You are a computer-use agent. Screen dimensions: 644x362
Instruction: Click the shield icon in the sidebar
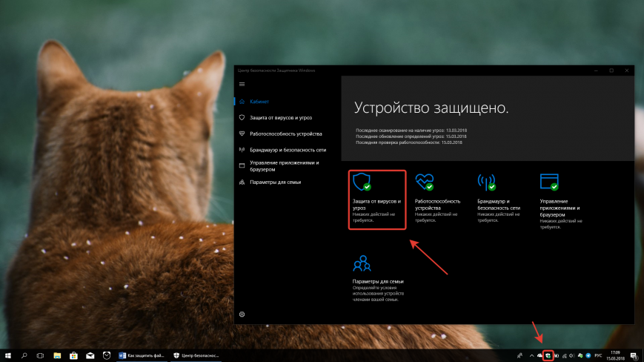(242, 117)
